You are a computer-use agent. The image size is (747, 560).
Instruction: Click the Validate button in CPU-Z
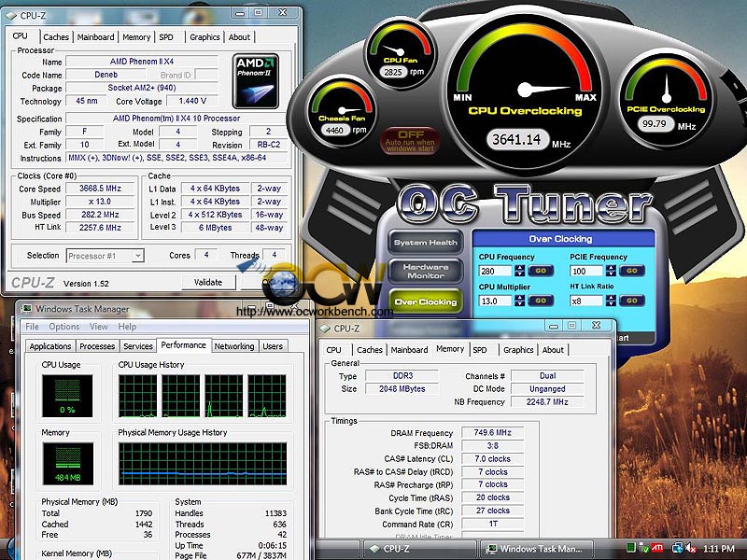pos(208,283)
